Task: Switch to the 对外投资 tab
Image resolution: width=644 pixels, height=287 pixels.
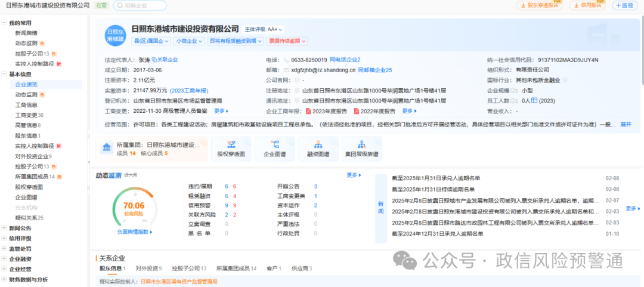Action: [x=148, y=269]
